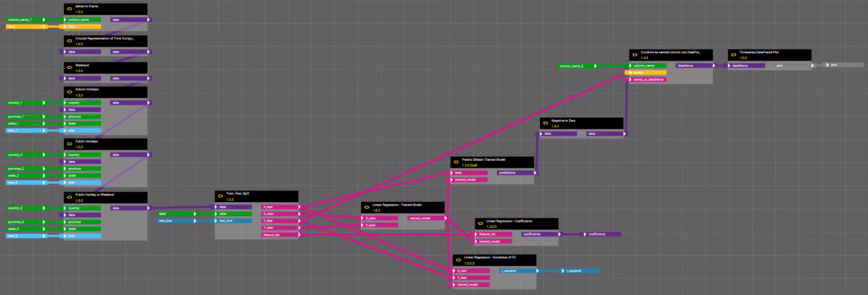The image size is (868, 295).
Task: Select the Circular Representation of Time node icon
Action: 70,41
